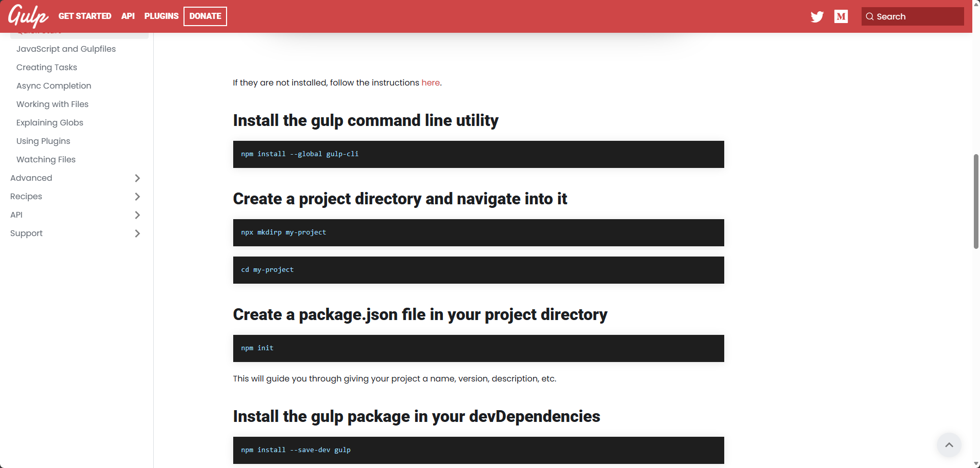Open the Twitter icon link
980x468 pixels.
pyautogui.click(x=817, y=16)
